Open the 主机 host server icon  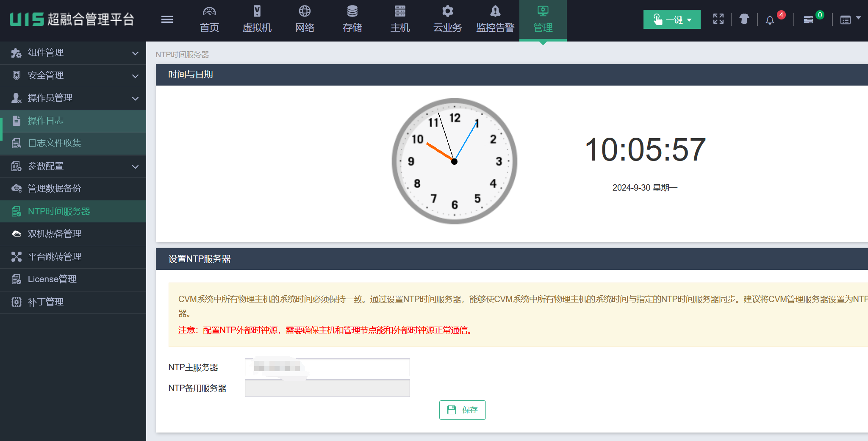point(400,11)
